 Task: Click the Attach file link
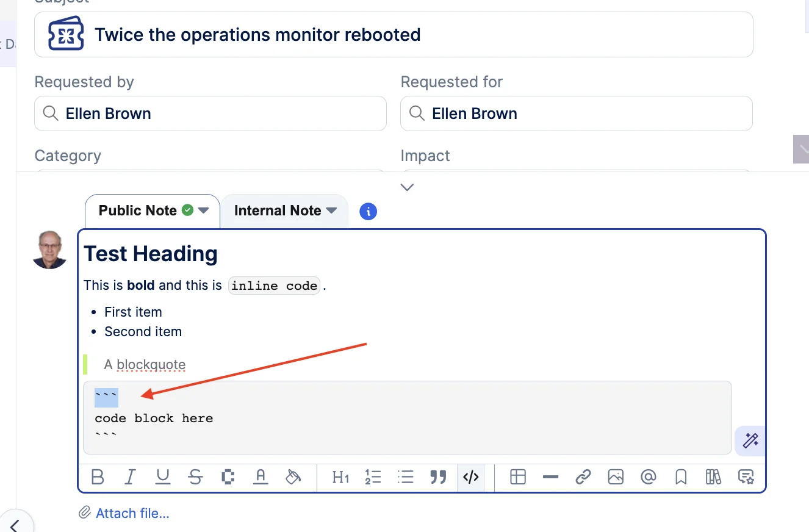pos(132,513)
